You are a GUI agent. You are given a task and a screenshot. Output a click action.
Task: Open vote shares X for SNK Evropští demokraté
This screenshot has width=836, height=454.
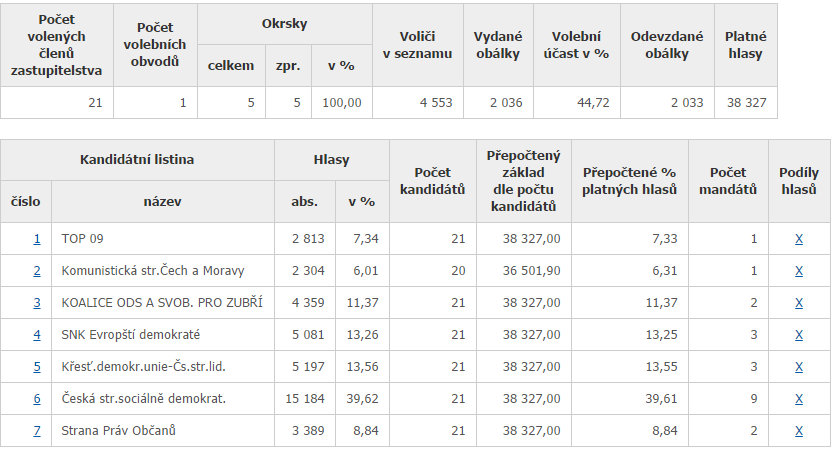click(799, 335)
